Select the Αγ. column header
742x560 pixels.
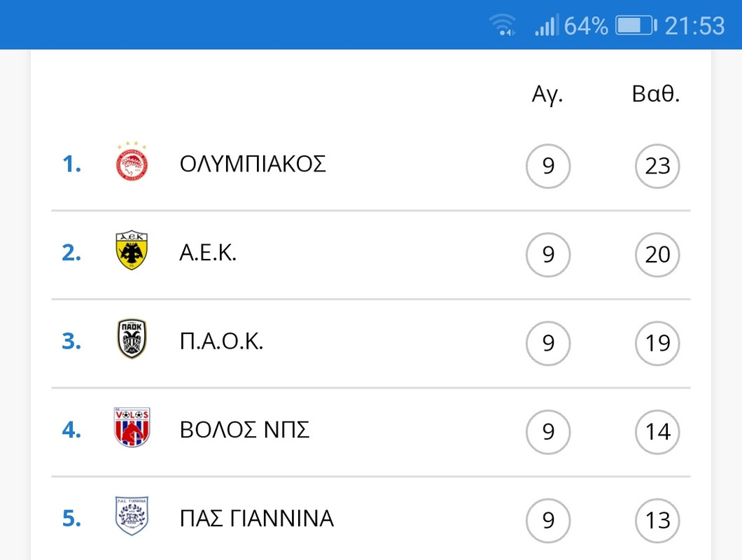(x=547, y=94)
